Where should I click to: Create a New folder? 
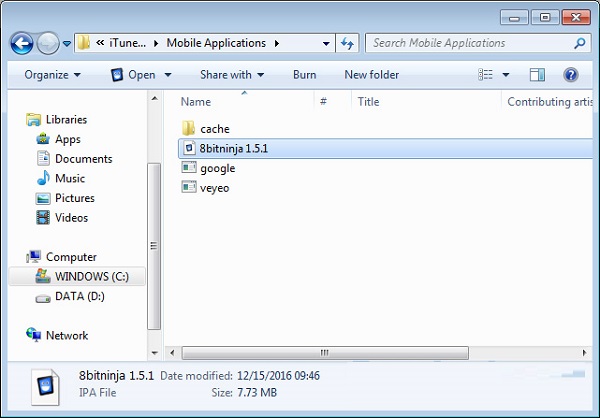[372, 75]
